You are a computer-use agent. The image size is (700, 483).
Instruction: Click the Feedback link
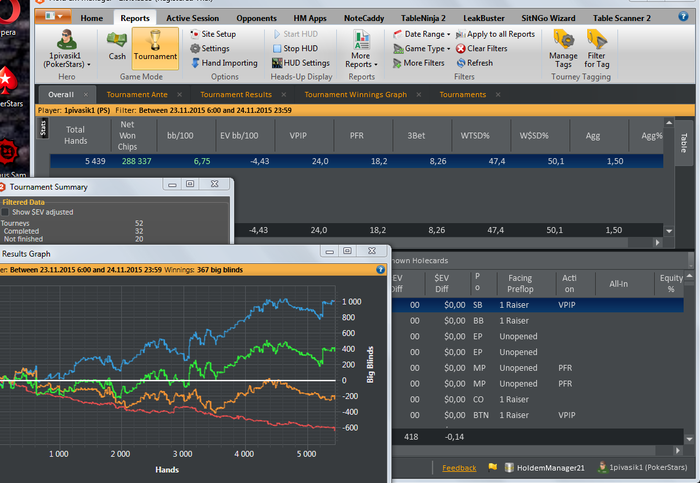click(x=459, y=468)
